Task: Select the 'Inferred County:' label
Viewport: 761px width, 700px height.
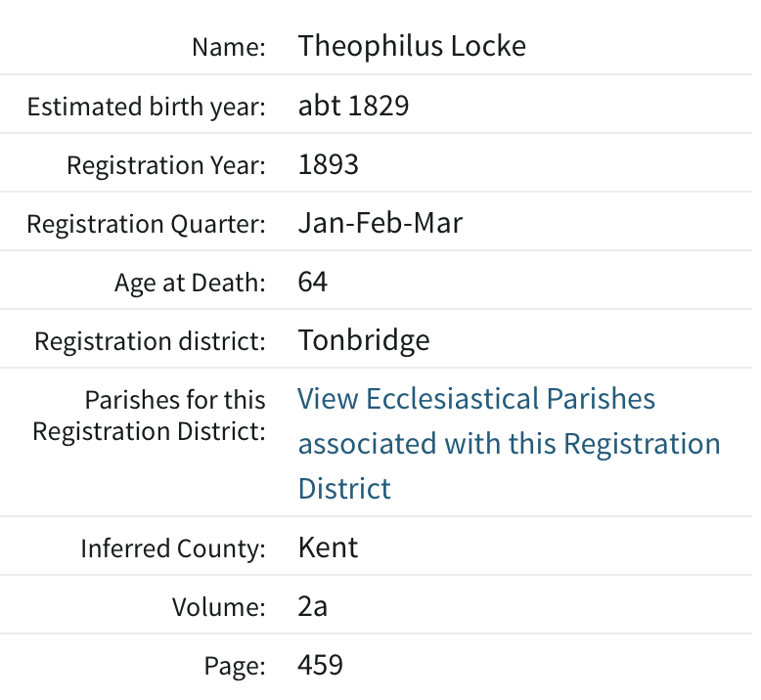Action: coord(173,548)
